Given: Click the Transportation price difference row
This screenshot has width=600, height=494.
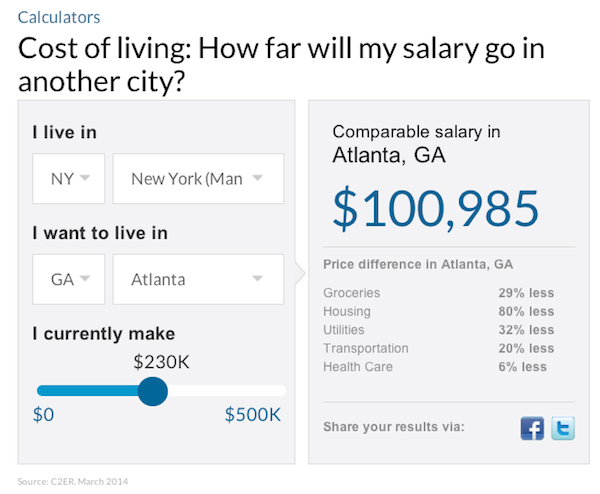Looking at the screenshot, I should coord(439,348).
